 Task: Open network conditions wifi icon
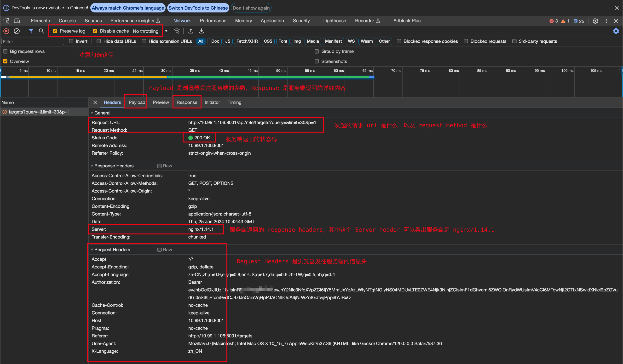[177, 31]
